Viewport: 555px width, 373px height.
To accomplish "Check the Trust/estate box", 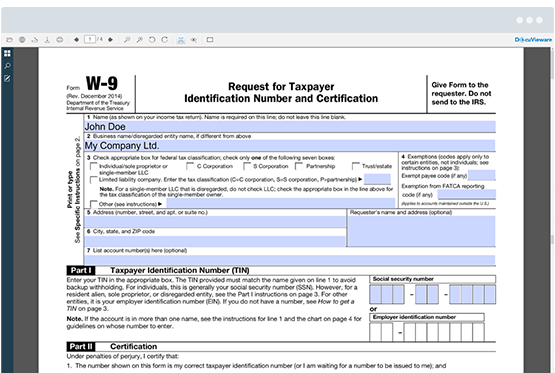I will click(356, 166).
